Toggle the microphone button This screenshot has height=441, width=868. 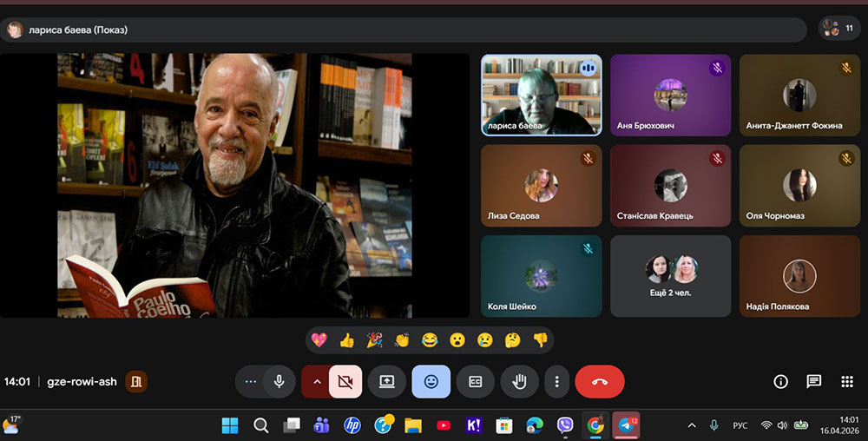(279, 381)
